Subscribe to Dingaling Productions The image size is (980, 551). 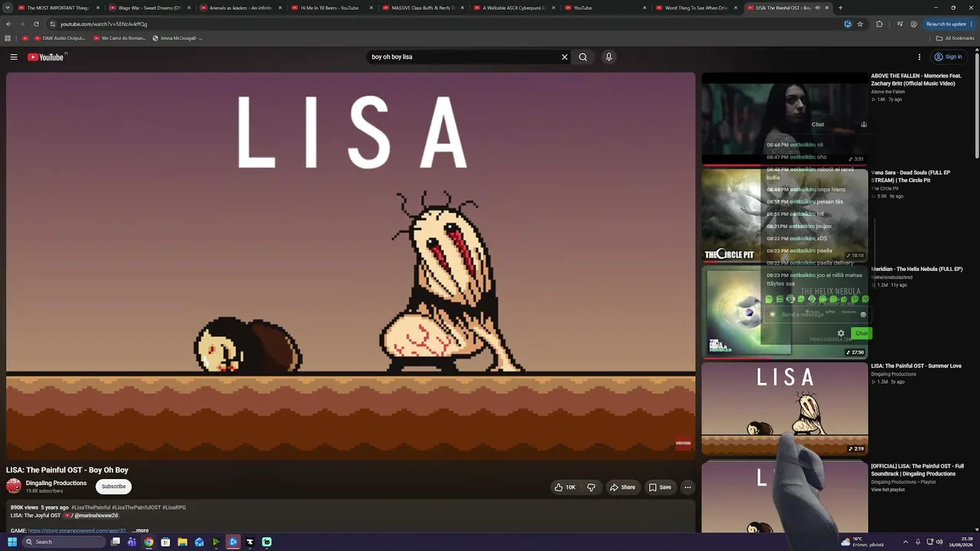point(113,487)
